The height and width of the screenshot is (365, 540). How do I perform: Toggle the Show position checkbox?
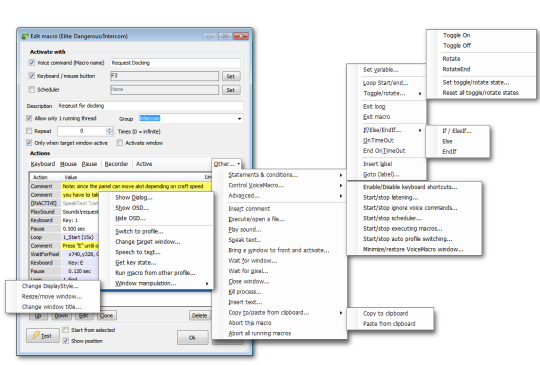pyautogui.click(x=65, y=341)
